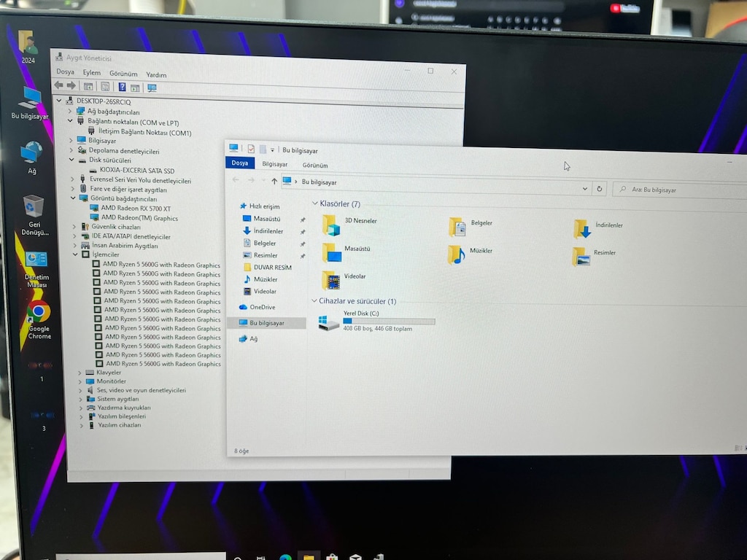The height and width of the screenshot is (560, 747).
Task: Open the Dosya tab in file explorer
Action: click(239, 163)
